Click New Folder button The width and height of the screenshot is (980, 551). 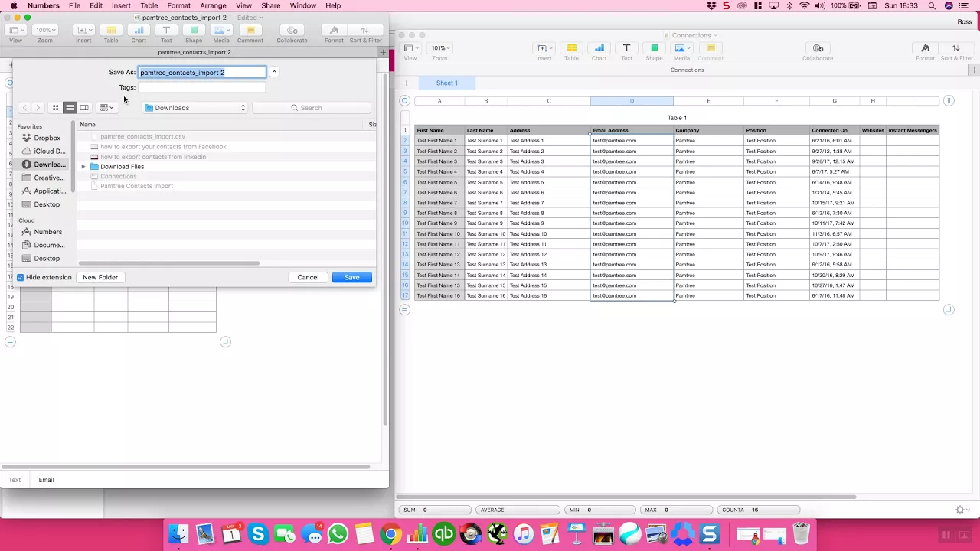pyautogui.click(x=100, y=277)
